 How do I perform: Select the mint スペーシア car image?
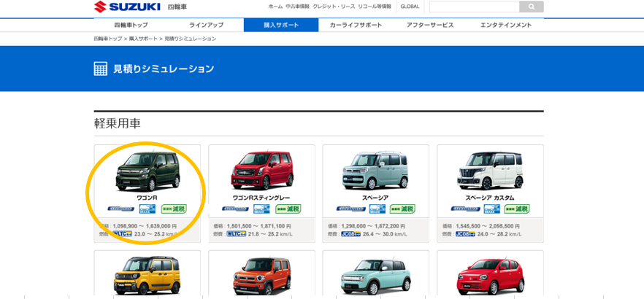pyautogui.click(x=376, y=170)
